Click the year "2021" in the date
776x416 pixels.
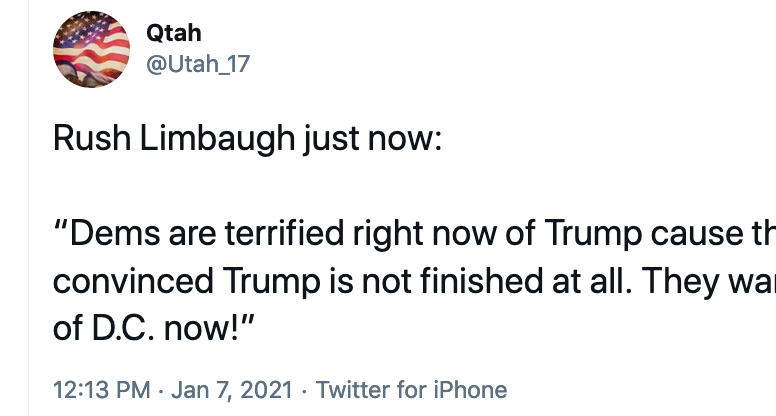pos(266,390)
